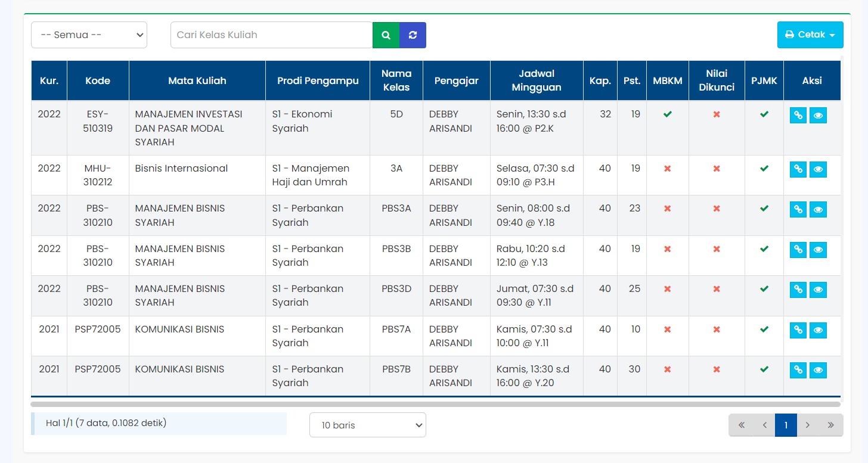Image resolution: width=868 pixels, height=463 pixels.
Task: Click link icon for class PBS7A row
Action: (x=798, y=330)
